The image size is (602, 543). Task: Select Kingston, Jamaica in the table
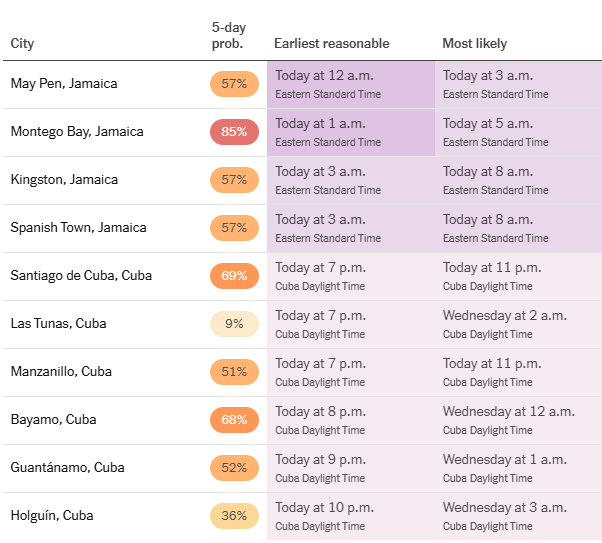pyautogui.click(x=64, y=180)
